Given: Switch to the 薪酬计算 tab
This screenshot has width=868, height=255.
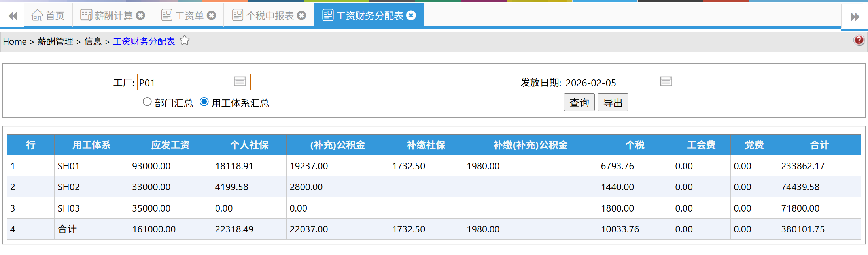Looking at the screenshot, I should tap(113, 15).
